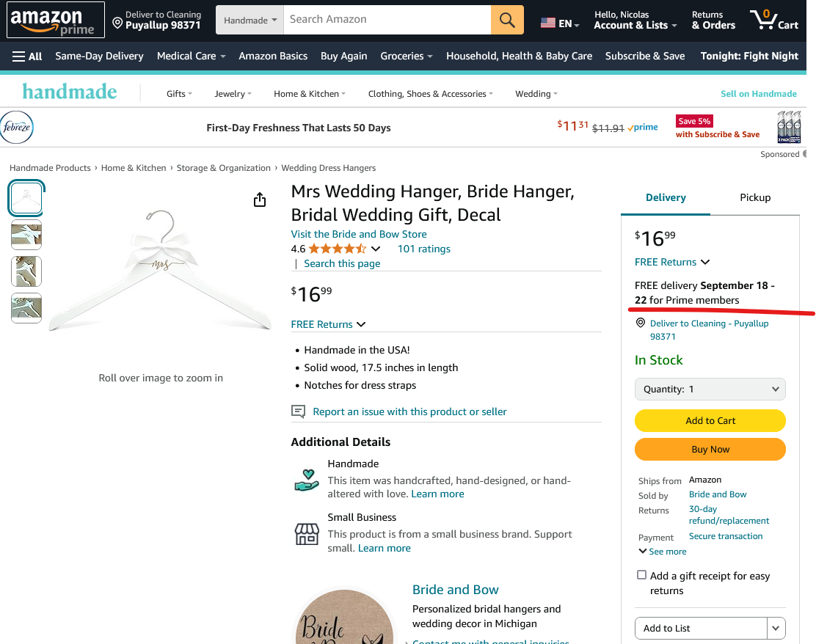This screenshot has width=816, height=644.
Task: Expand the Add to List arrow
Action: click(x=776, y=628)
